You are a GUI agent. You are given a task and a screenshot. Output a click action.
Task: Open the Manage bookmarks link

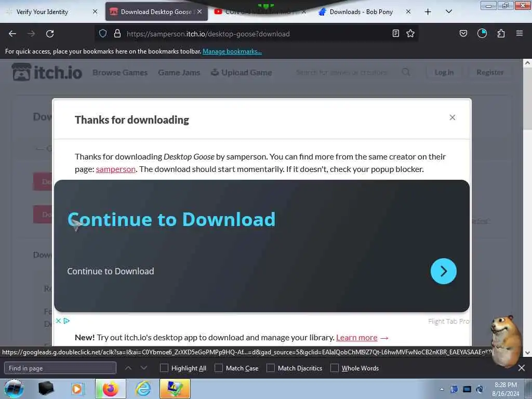click(x=232, y=51)
